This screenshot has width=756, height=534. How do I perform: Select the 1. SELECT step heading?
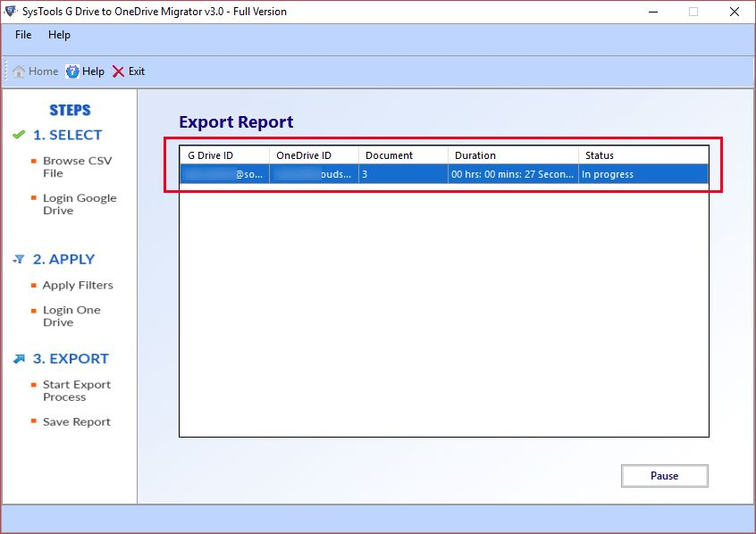click(x=68, y=135)
